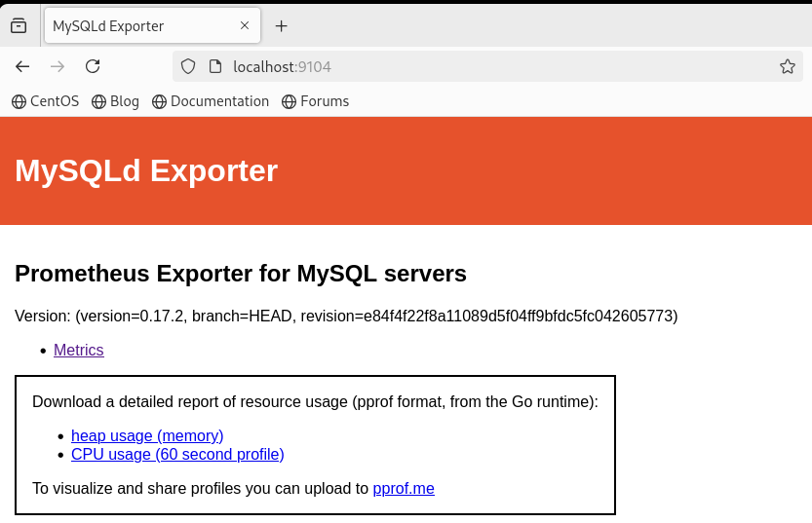Click the 'Download a detailed report' sentence
This screenshot has height=523, width=812.
pyautogui.click(x=316, y=402)
